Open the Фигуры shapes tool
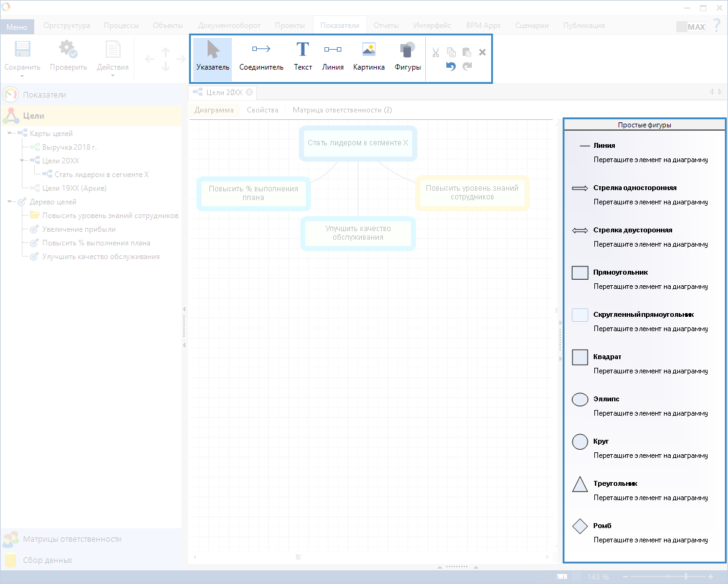Screen dimensions: 728x584 [408, 57]
